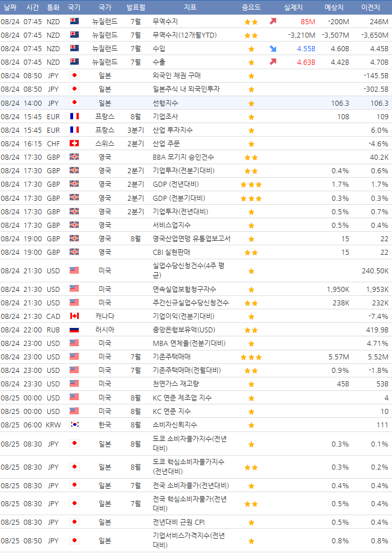Click the indicator name 기업투자(전년대비)
The height and width of the screenshot is (554, 392).
181,211
